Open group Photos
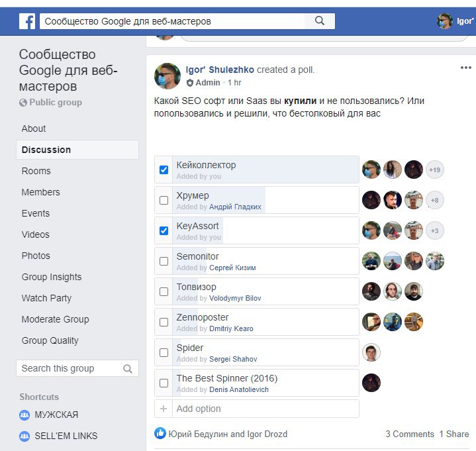The width and height of the screenshot is (476, 451). coord(36,256)
